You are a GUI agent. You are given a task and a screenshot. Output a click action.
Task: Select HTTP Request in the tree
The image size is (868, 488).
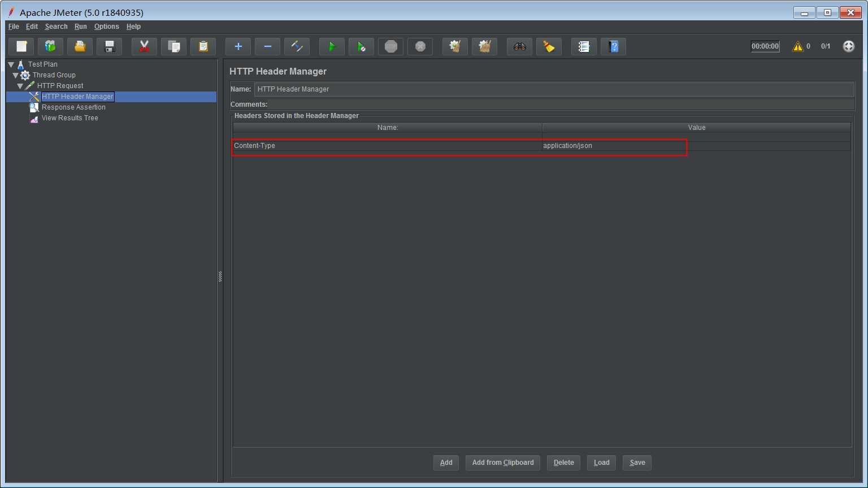pyautogui.click(x=60, y=86)
